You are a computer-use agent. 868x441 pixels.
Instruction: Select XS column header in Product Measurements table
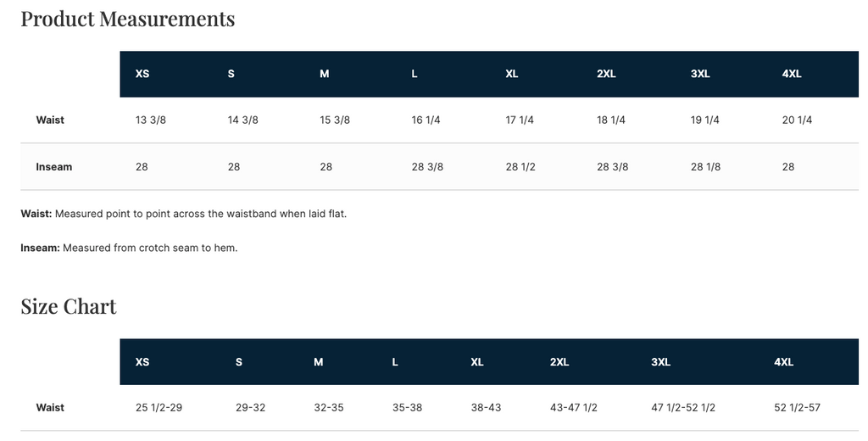(x=142, y=74)
